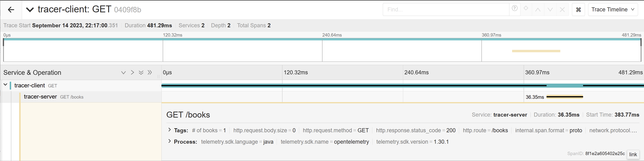
Task: Click the locate/focus matches target icon
Action: click(526, 9)
